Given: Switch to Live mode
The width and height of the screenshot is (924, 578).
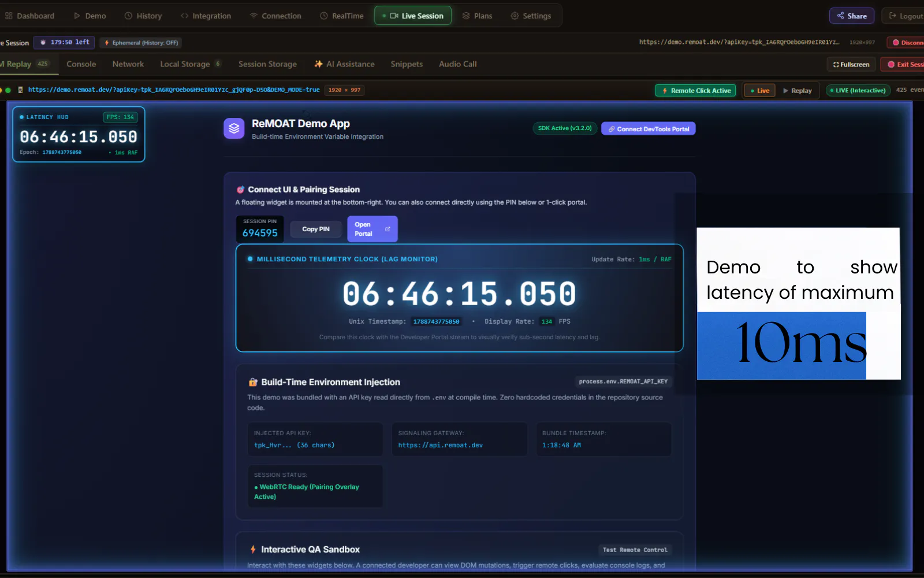Looking at the screenshot, I should pyautogui.click(x=759, y=91).
